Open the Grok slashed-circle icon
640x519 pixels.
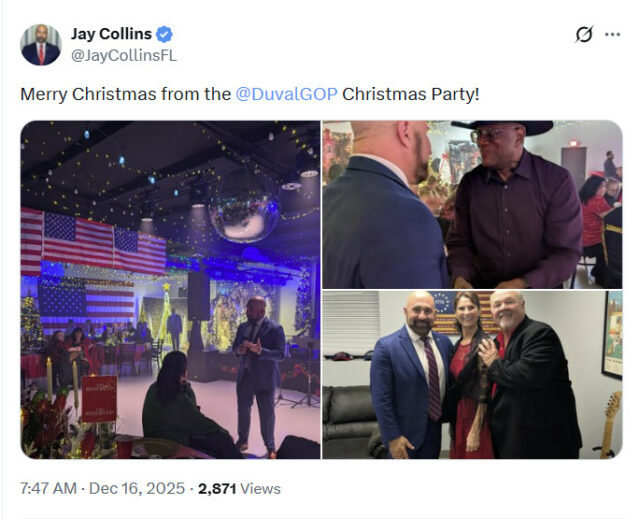tap(584, 35)
